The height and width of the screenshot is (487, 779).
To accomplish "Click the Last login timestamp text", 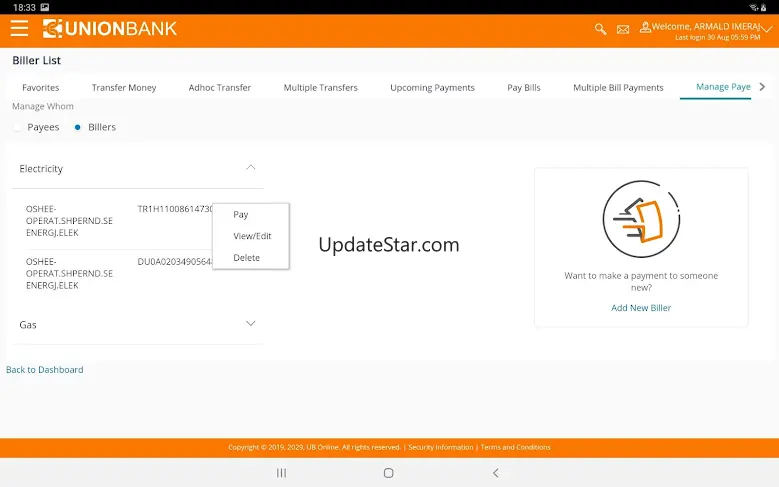I will click(x=717, y=37).
